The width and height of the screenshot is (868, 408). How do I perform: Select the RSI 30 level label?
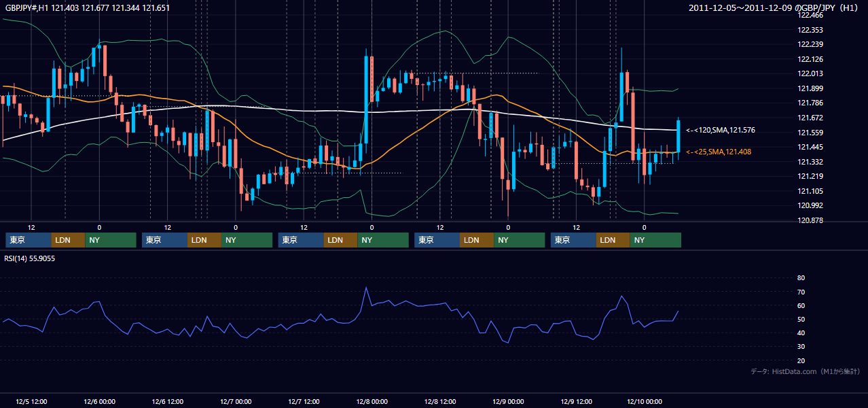click(x=801, y=347)
